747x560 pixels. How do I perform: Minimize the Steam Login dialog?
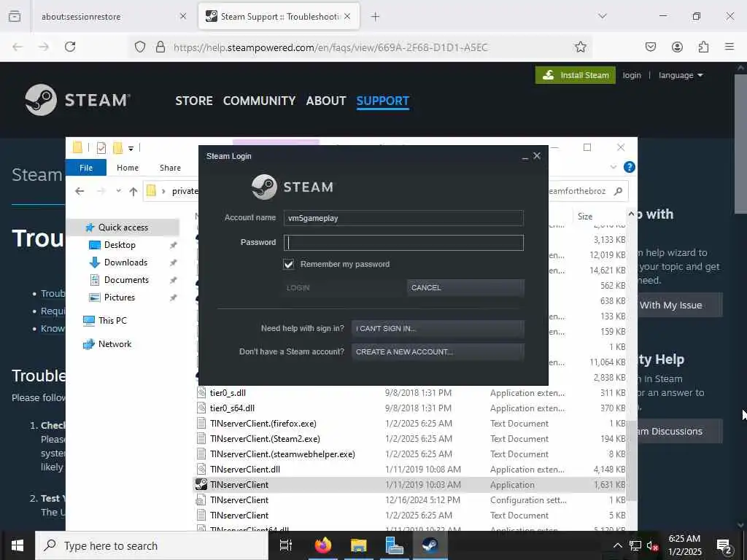click(525, 157)
